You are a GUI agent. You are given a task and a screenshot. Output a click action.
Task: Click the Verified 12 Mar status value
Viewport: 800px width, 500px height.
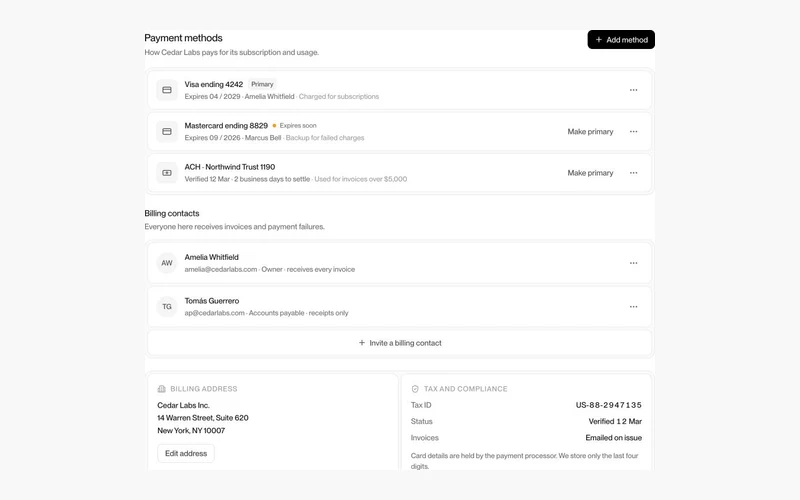[615, 421]
